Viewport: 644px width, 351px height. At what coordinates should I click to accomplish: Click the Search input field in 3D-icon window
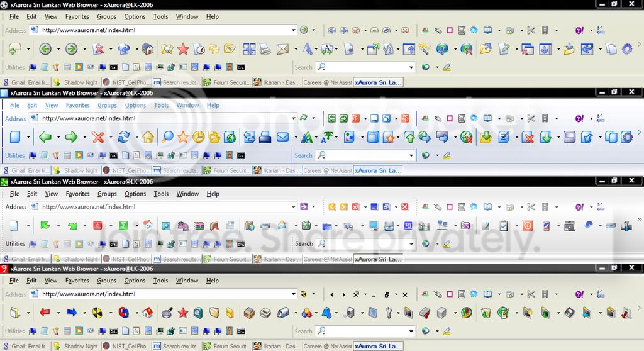(365, 331)
